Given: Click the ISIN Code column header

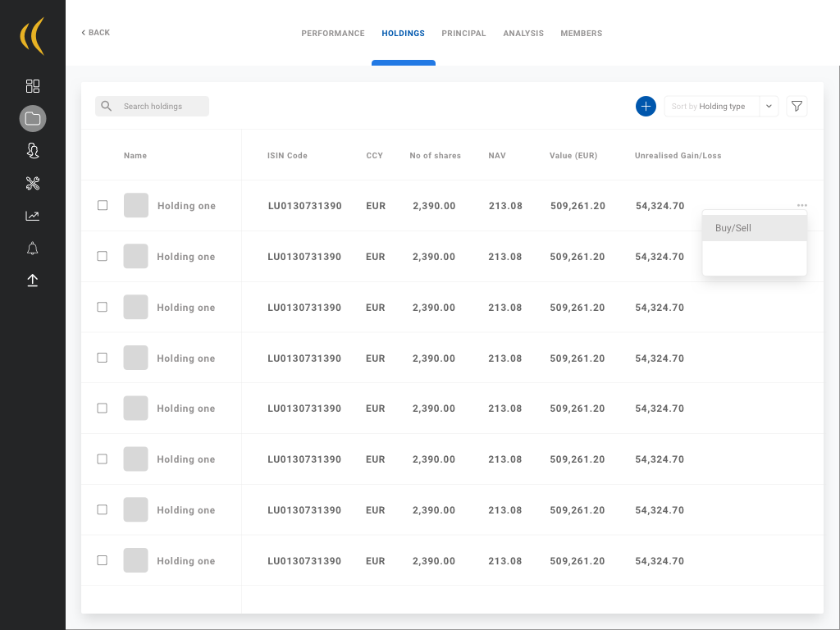Looking at the screenshot, I should click(x=287, y=155).
